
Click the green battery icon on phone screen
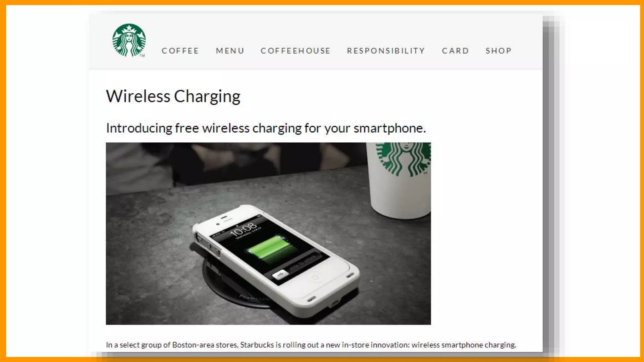(x=271, y=249)
